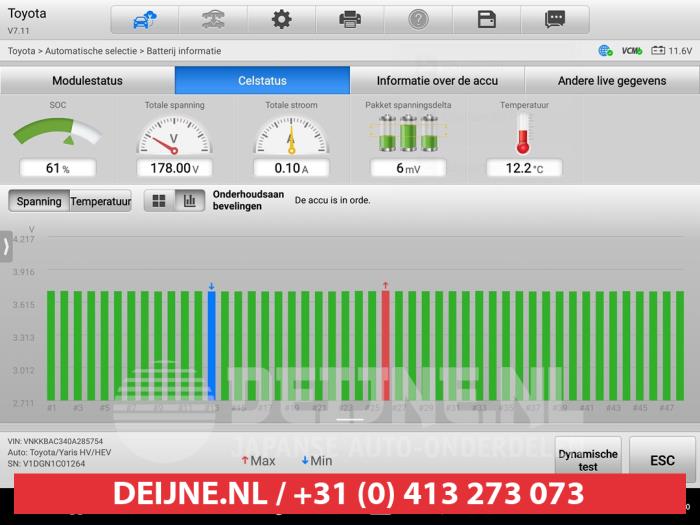This screenshot has height=525, width=700.
Task: Switch to grid layout view
Action: click(159, 201)
